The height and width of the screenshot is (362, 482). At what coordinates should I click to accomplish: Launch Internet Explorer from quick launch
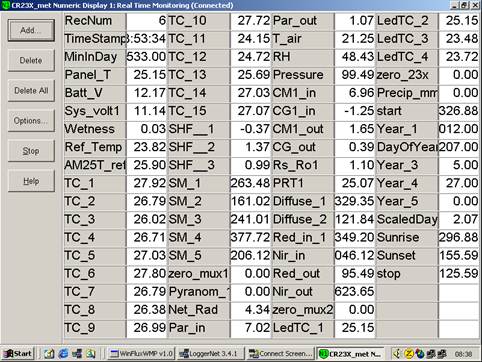click(63, 354)
